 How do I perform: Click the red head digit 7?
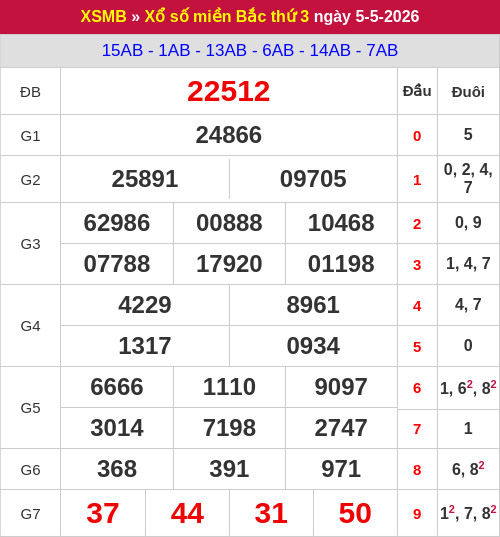click(x=417, y=429)
